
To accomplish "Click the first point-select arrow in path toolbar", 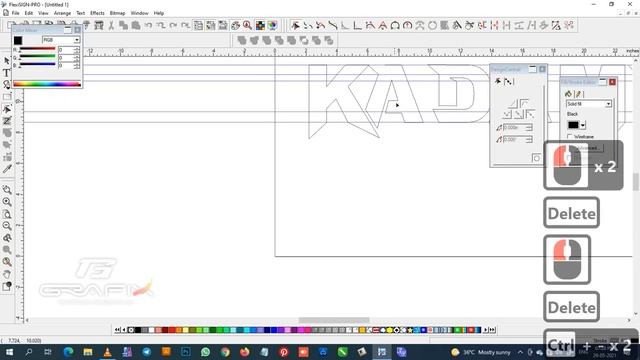I will [x=296, y=26].
